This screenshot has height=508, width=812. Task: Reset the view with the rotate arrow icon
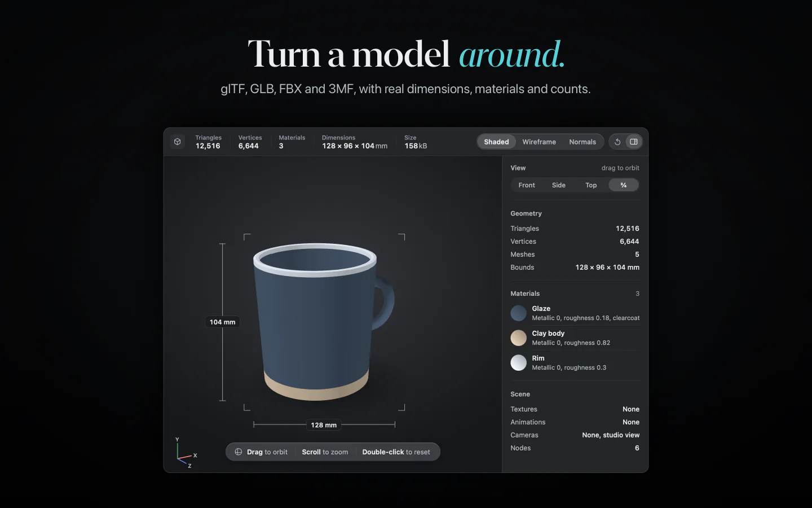(617, 142)
